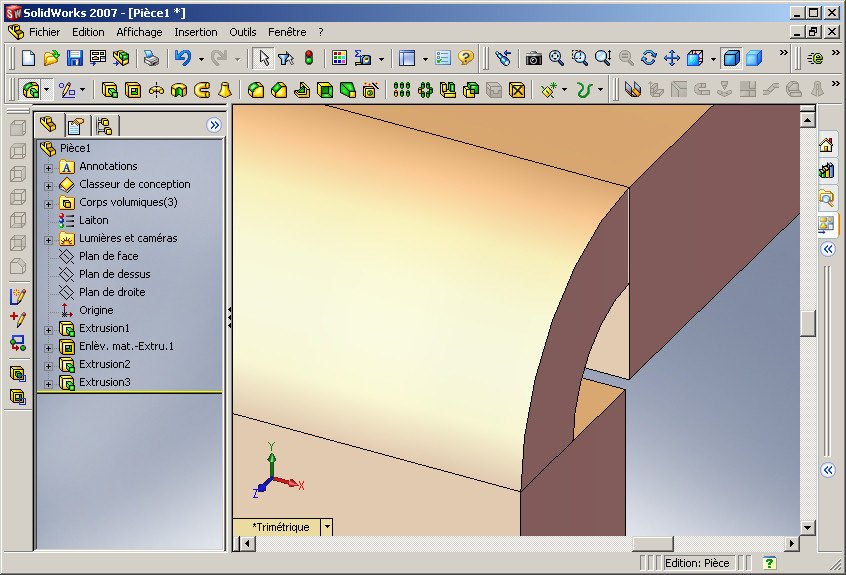846x575 pixels.
Task: Click the panel expand double-arrow button
Action: tap(214, 125)
